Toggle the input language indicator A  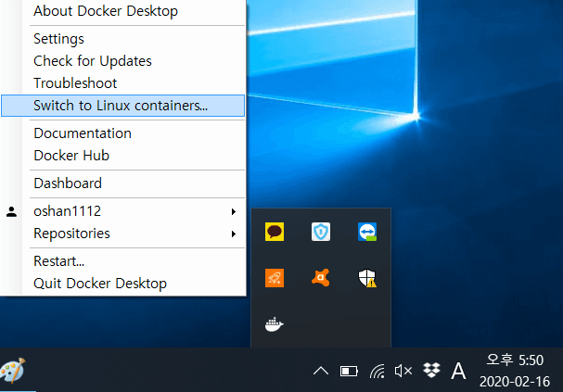(x=458, y=371)
